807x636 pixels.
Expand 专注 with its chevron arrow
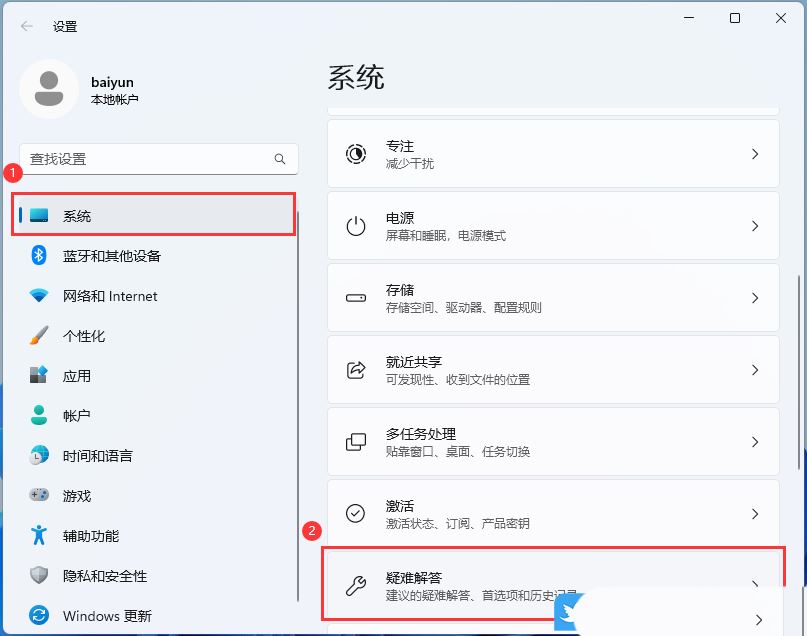click(x=755, y=154)
